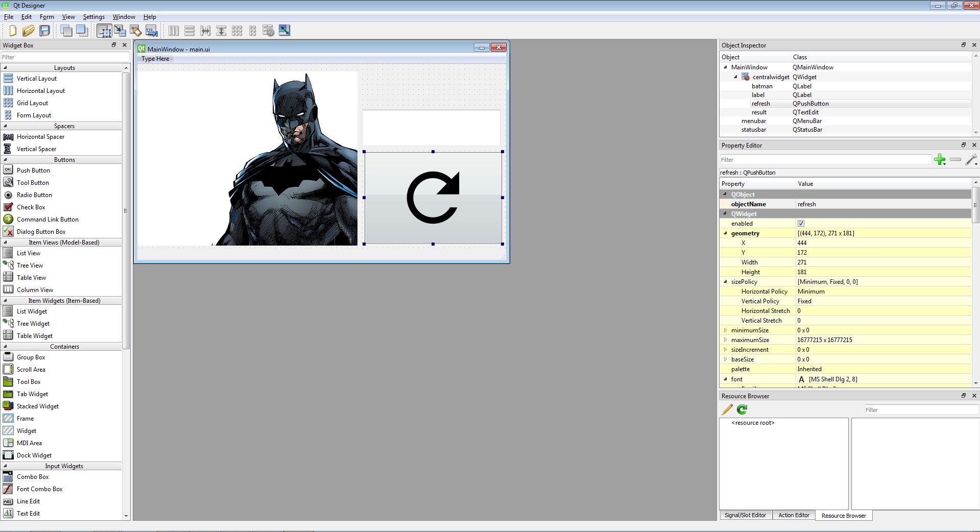The height and width of the screenshot is (532, 980).
Task: Select the Edit Buddies mode icon
Action: point(136,31)
